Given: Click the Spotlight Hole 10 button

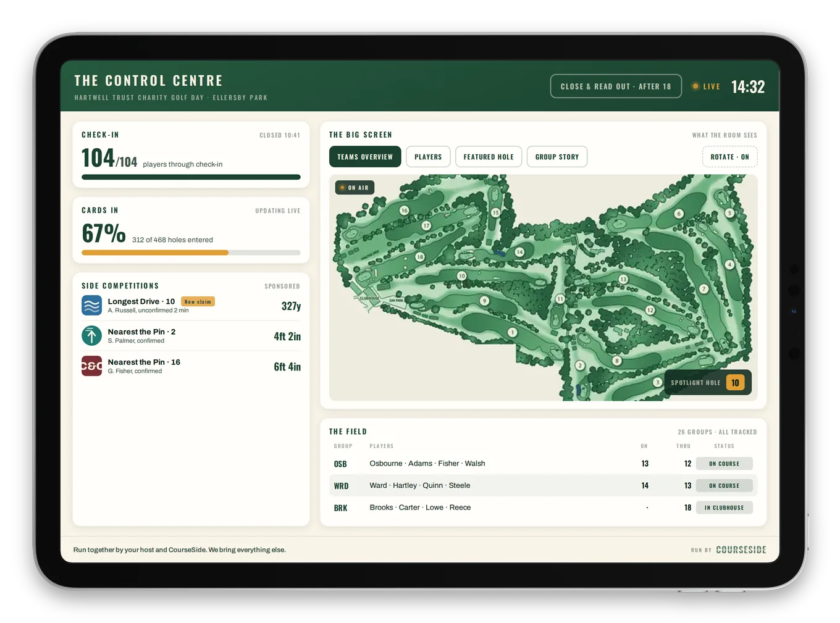Looking at the screenshot, I should [x=708, y=383].
